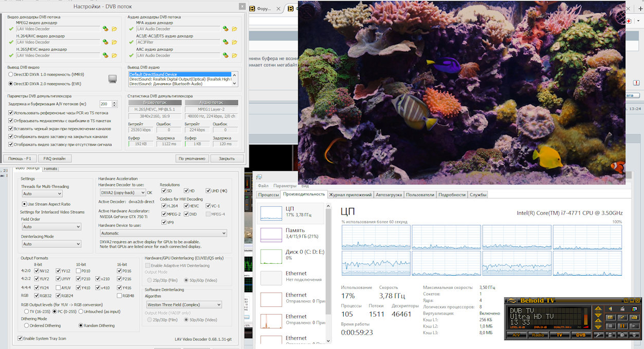Viewport: 644px width, 349px height.
Task: Open the Deinterlacing Mode dropdown
Action: click(x=51, y=243)
